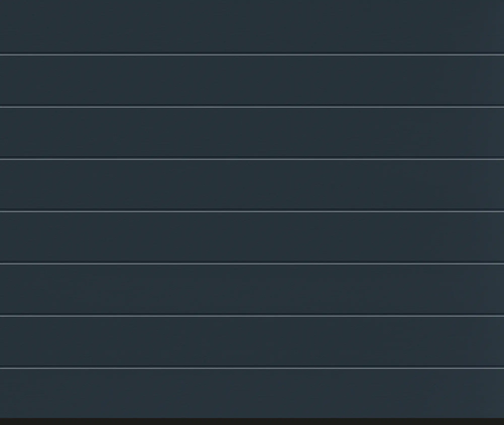Click the groove just below the top panel
Viewport: 504px width, 425px height.
(252, 54)
